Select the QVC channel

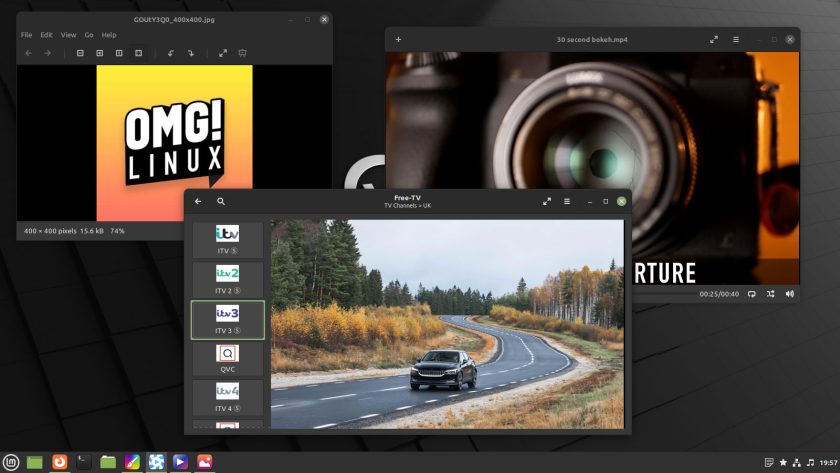228,359
